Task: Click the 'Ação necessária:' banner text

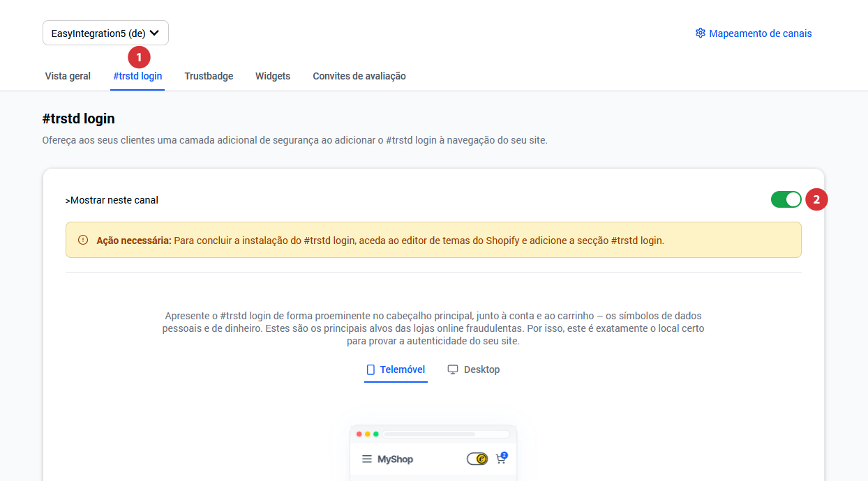Action: (x=134, y=240)
